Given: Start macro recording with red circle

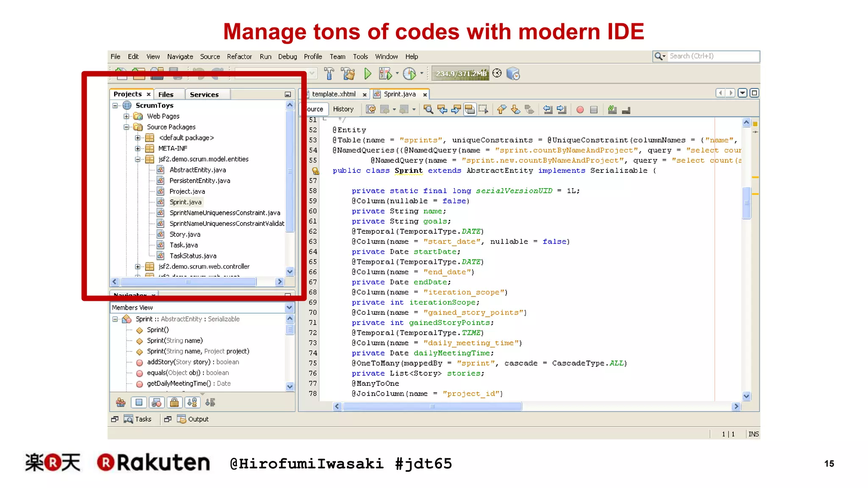Looking at the screenshot, I should (x=580, y=110).
